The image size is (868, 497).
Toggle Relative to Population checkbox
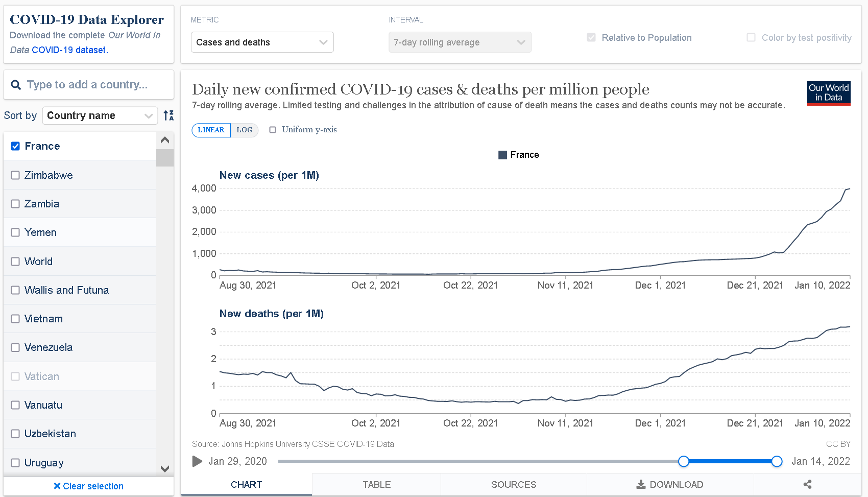coord(591,37)
